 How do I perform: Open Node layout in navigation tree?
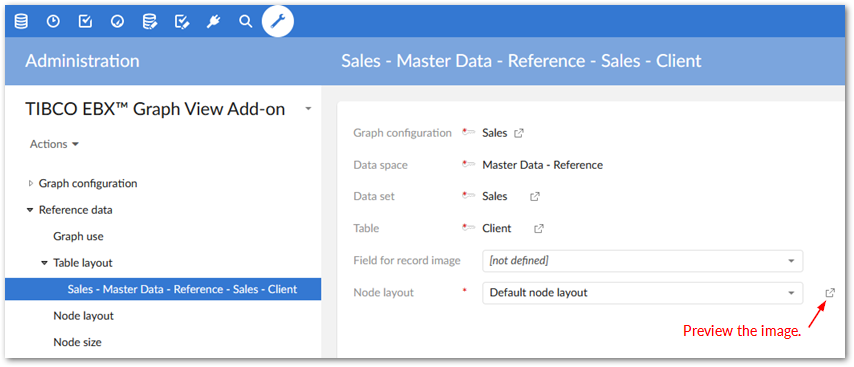pyautogui.click(x=83, y=316)
